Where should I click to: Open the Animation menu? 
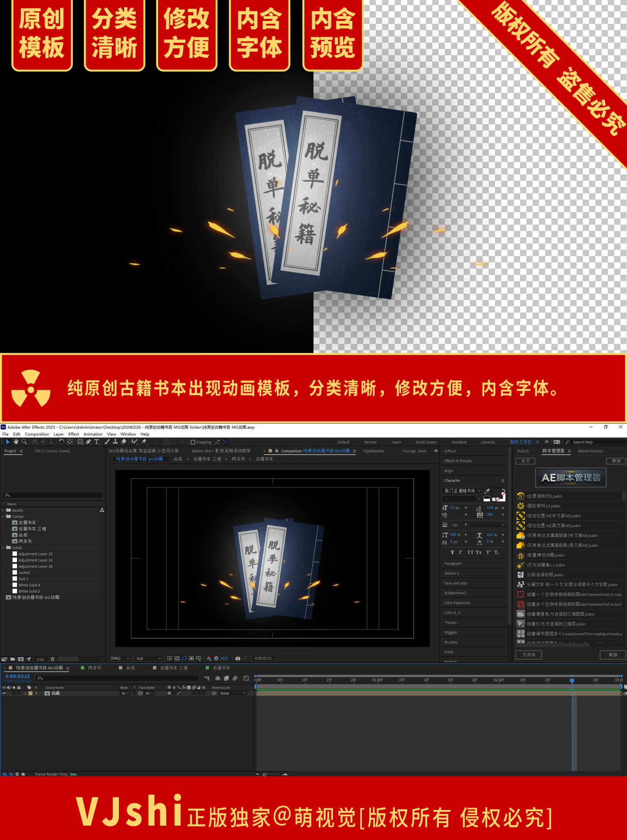point(93,434)
